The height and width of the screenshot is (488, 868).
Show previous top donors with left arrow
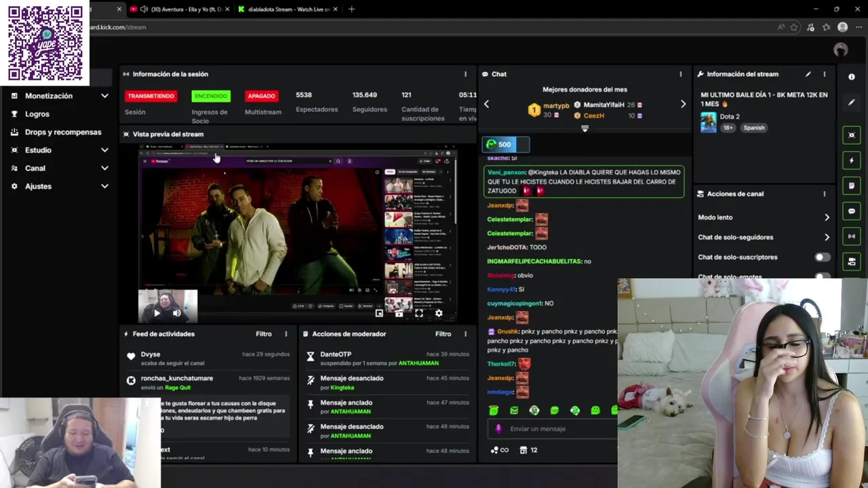(486, 104)
